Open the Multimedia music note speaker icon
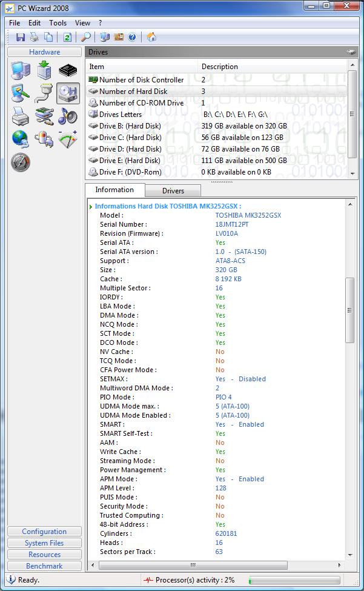 (x=68, y=116)
